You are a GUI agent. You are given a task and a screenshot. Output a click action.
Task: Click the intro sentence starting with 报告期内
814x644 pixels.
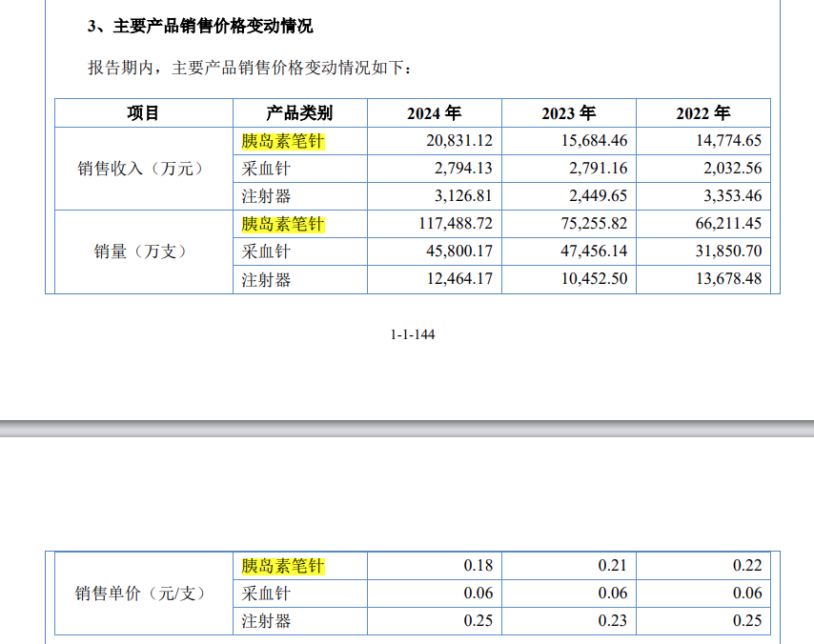click(251, 69)
